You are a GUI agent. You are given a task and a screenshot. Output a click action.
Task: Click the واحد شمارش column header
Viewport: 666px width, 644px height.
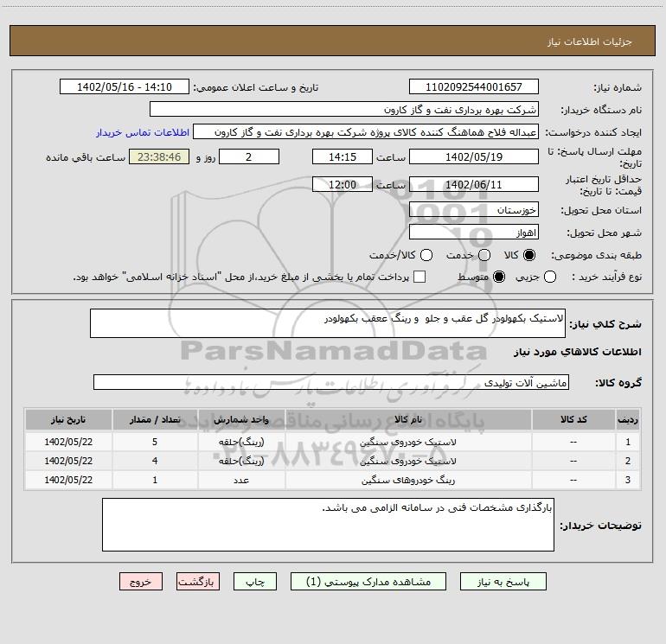241,419
